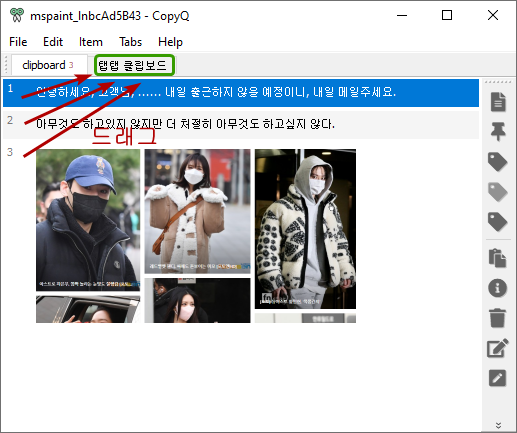Click the paste clipboard icon in the sidebar

[497, 258]
